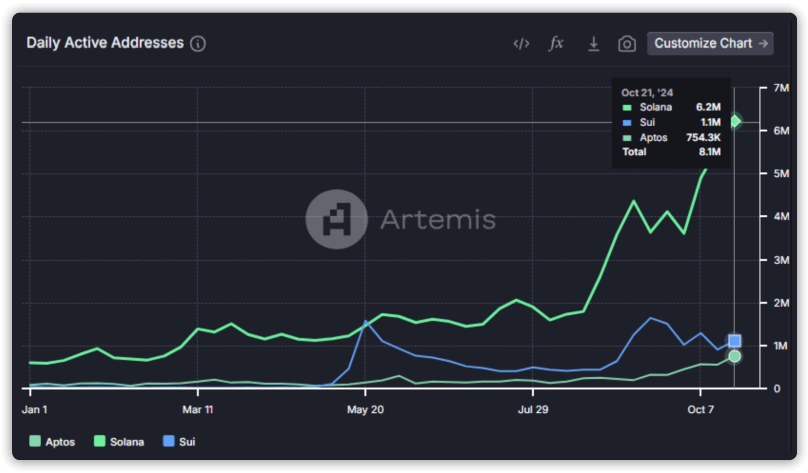Image resolution: width=808 pixels, height=473 pixels.
Task: Take a chart screenshot with the camera icon
Action: point(627,43)
